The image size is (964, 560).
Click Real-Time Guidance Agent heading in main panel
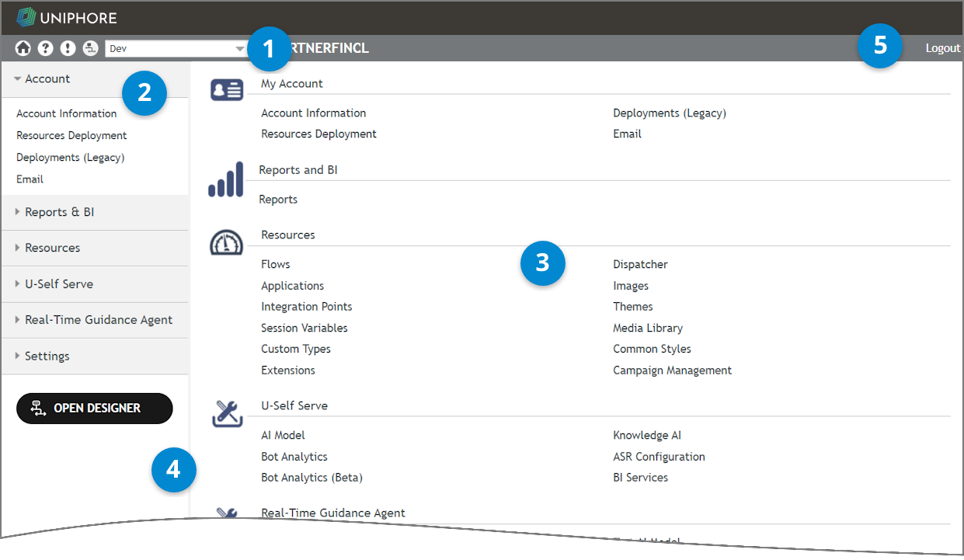[x=333, y=513]
